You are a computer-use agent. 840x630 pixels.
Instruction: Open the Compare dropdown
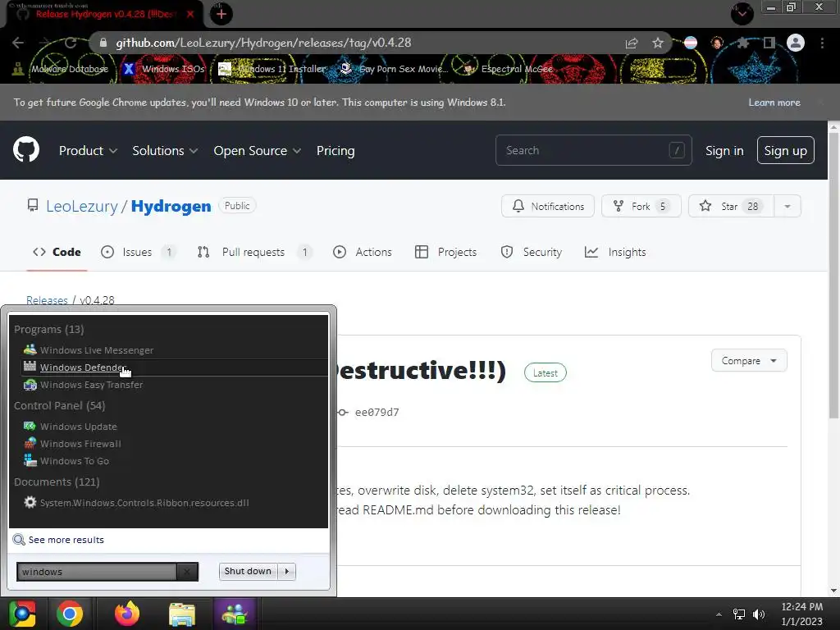[x=749, y=361]
